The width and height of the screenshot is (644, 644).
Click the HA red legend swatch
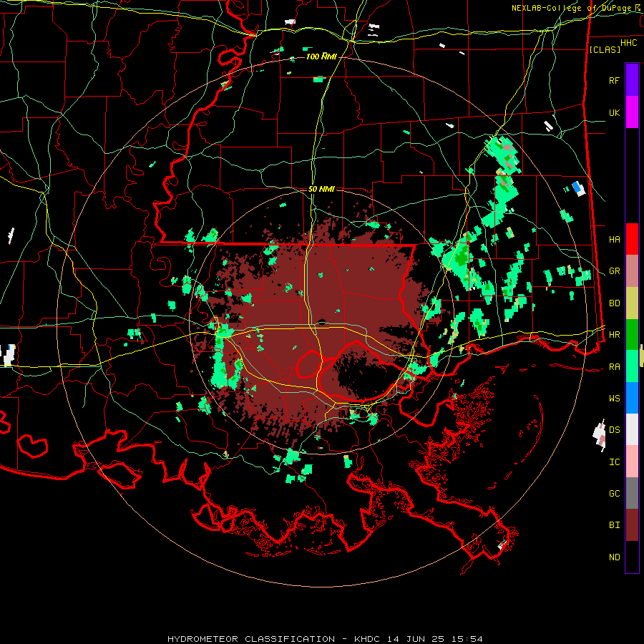[x=632, y=239]
